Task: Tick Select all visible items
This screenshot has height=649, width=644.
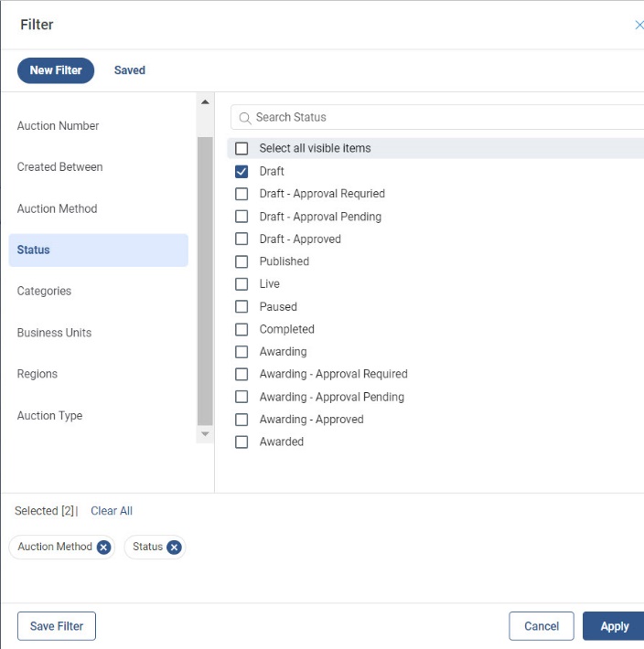Action: (241, 148)
